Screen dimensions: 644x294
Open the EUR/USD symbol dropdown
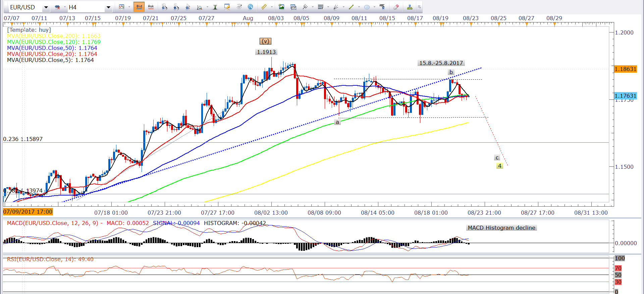coord(46,7)
